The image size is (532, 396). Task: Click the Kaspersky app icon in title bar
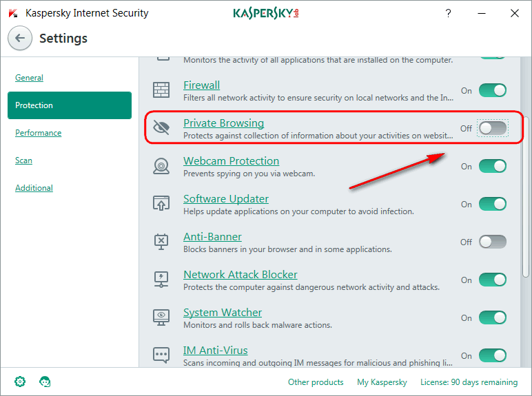coord(13,13)
